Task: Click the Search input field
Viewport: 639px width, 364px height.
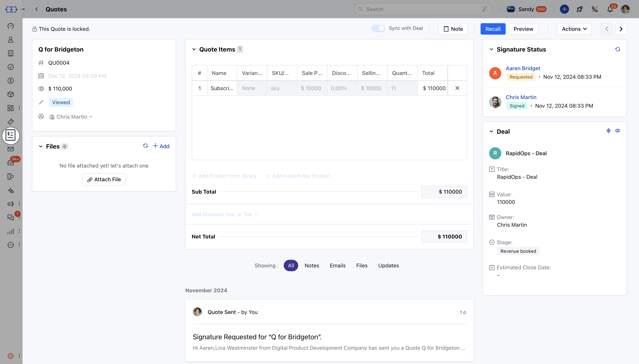Action: (423, 9)
